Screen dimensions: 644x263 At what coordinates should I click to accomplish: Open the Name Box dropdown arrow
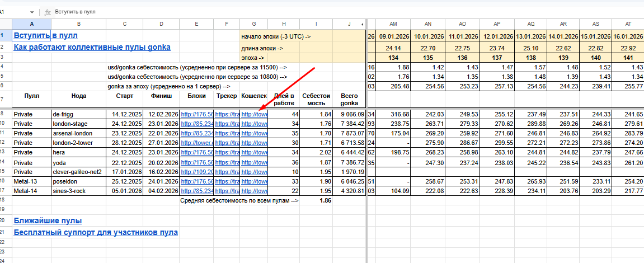click(x=32, y=11)
